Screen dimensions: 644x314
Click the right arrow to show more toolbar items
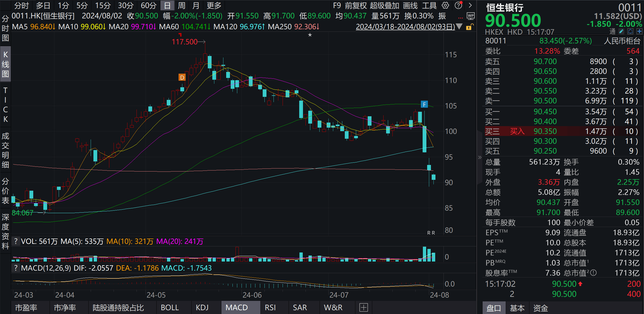coord(470,5)
